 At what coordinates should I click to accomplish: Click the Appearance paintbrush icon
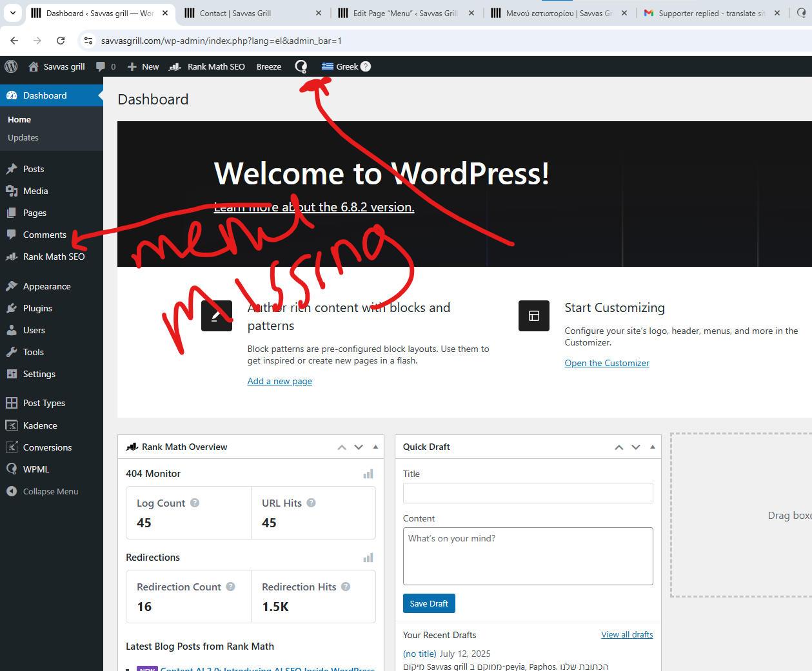click(12, 286)
